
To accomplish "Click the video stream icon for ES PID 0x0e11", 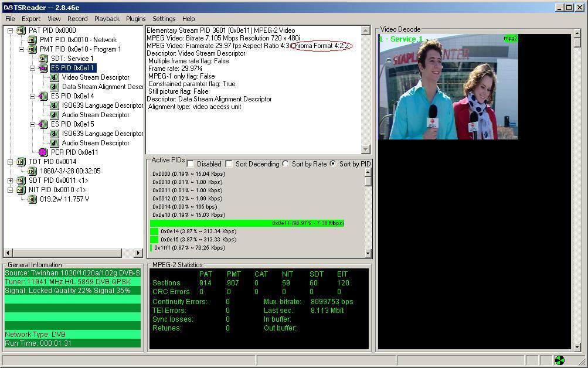I will coord(43,68).
